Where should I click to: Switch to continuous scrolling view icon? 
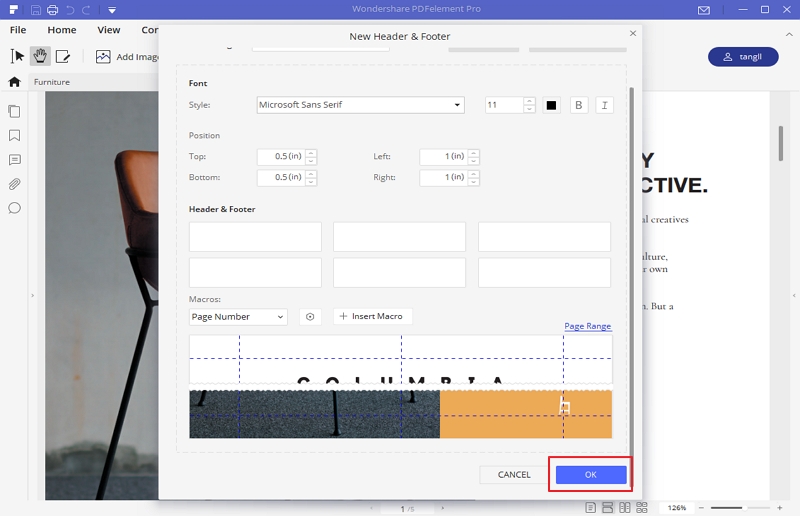608,508
